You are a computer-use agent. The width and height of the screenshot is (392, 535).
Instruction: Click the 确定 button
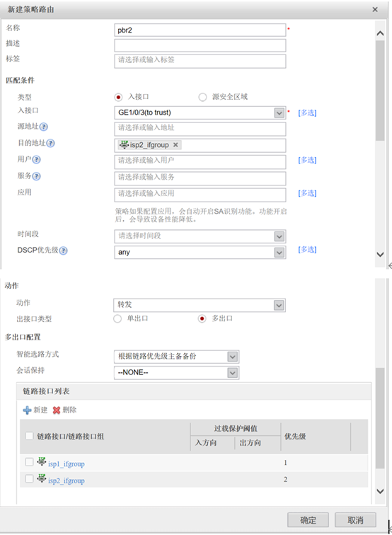coord(308,520)
